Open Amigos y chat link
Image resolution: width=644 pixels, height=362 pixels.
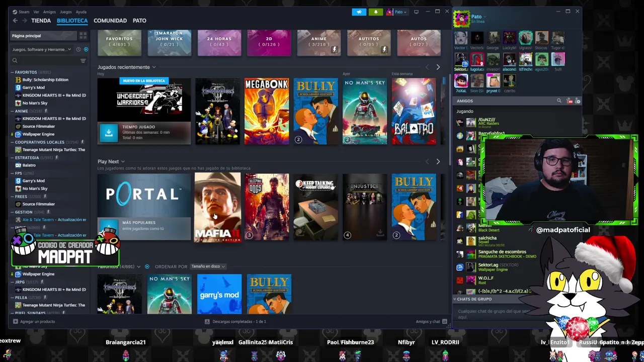(431, 321)
